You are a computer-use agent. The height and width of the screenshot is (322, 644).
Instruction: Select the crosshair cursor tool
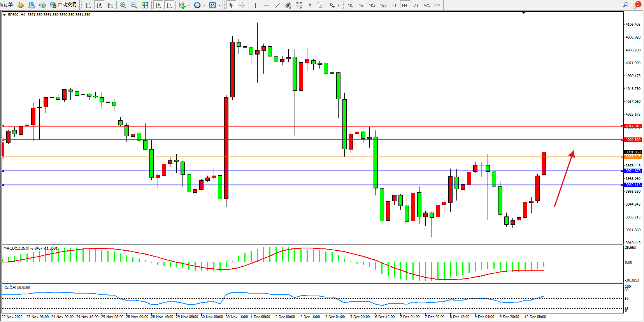(x=242, y=5)
